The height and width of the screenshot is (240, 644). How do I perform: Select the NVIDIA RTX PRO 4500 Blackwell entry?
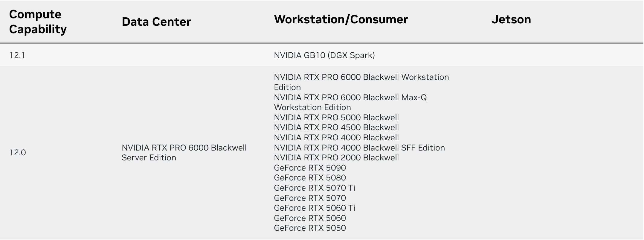(x=336, y=127)
